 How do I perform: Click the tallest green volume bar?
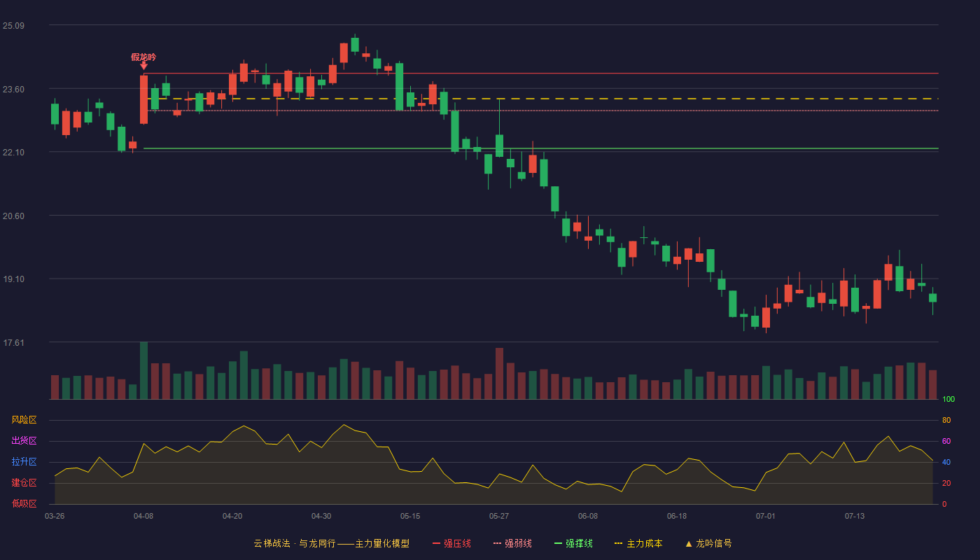143,370
